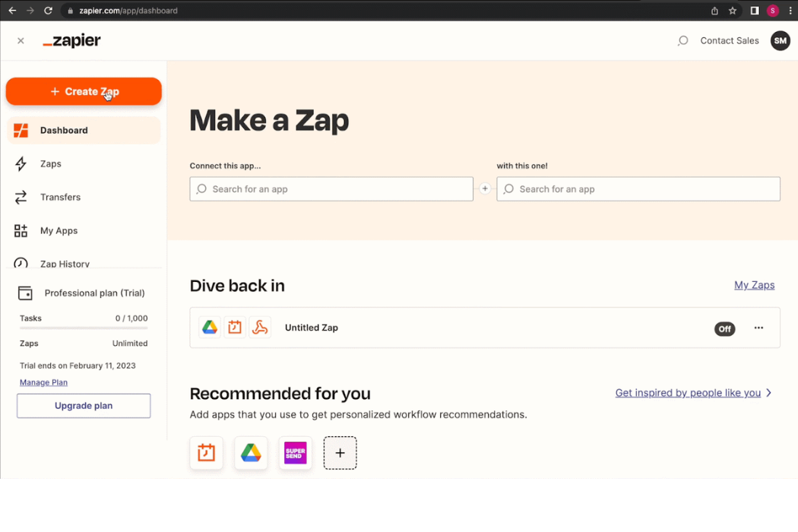Click the plus icon between app search fields

pyautogui.click(x=485, y=189)
